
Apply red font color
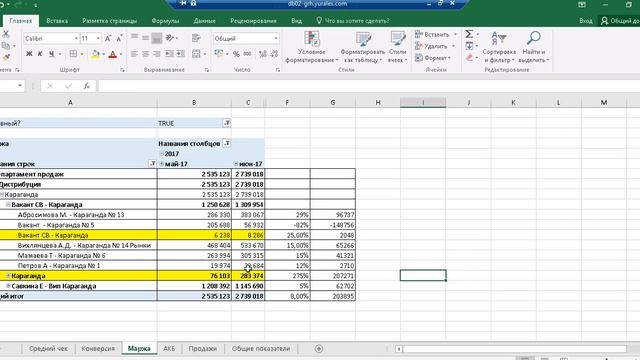pos(113,54)
